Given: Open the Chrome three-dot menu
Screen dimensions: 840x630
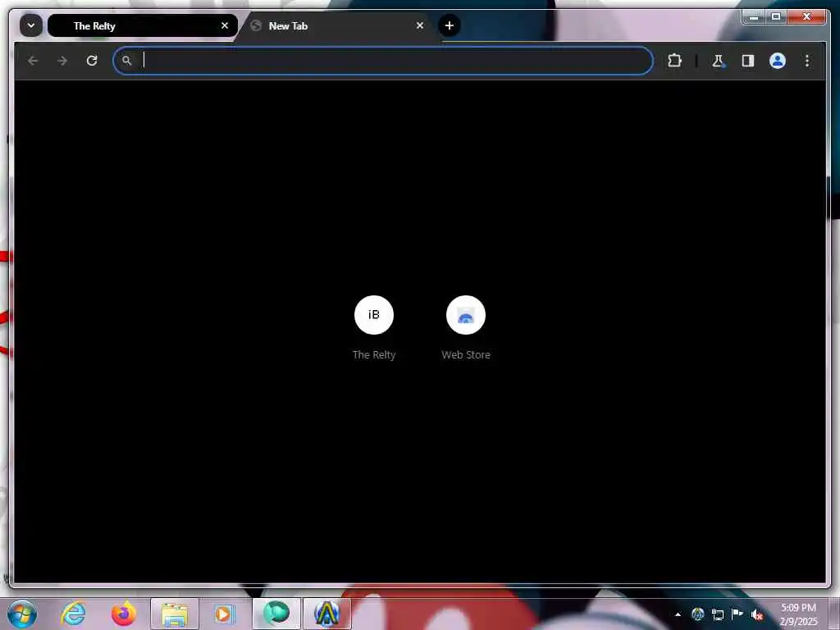Looking at the screenshot, I should [x=807, y=61].
